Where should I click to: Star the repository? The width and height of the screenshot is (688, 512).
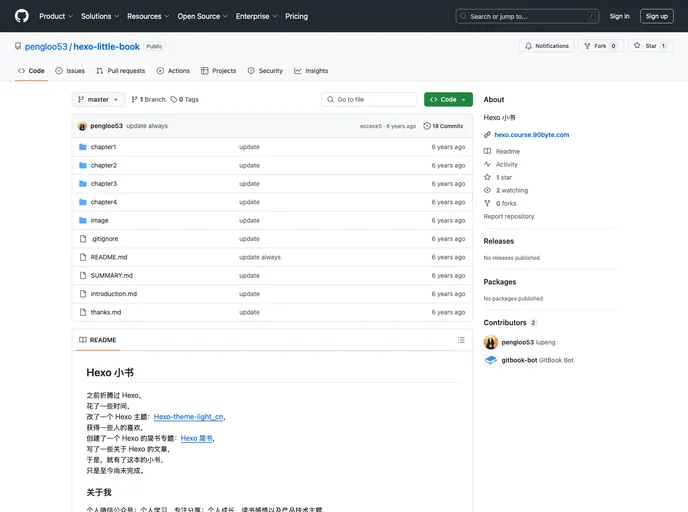(650, 46)
